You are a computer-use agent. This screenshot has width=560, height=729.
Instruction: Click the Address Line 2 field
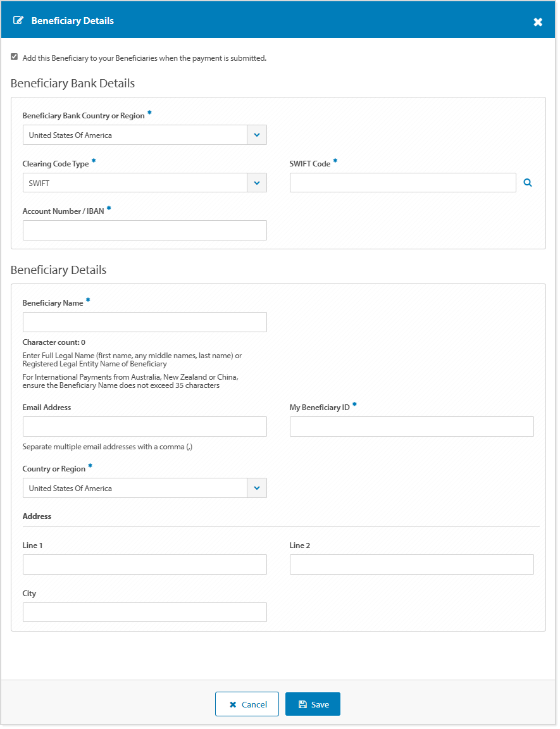coord(411,564)
